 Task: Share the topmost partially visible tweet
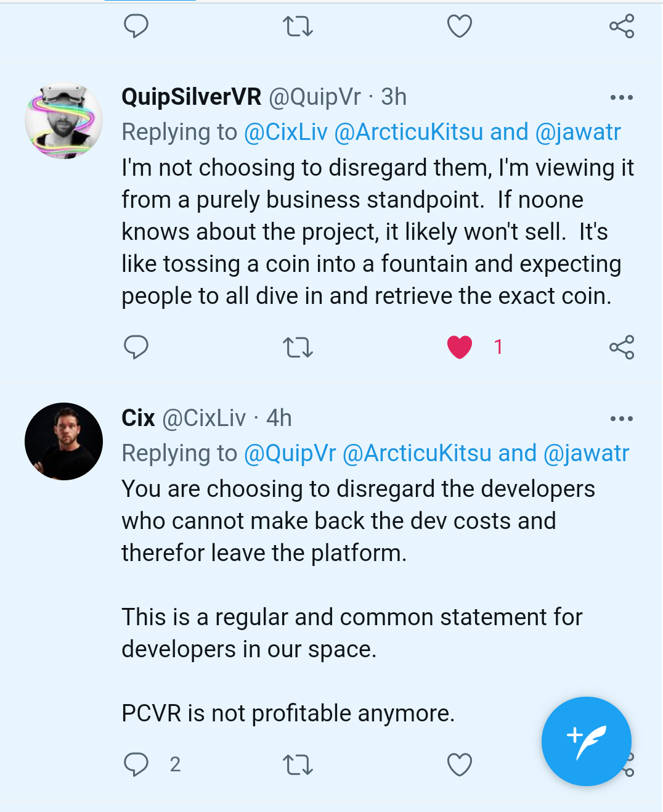click(x=621, y=27)
